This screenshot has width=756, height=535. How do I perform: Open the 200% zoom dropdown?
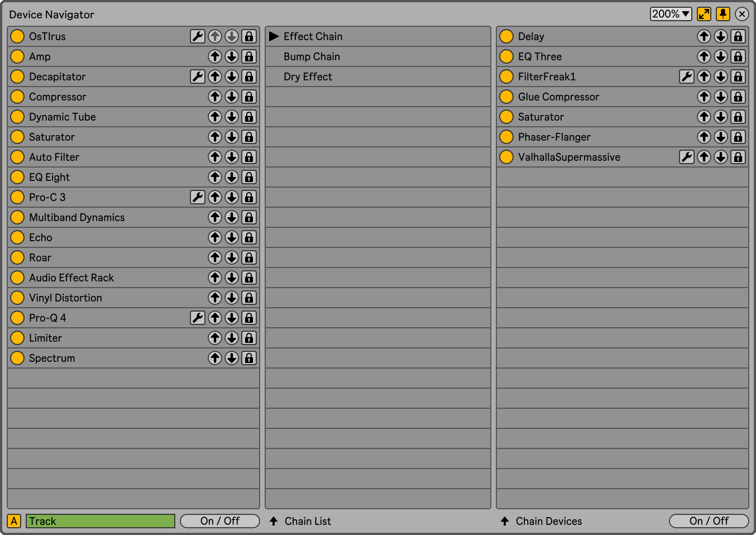(671, 14)
